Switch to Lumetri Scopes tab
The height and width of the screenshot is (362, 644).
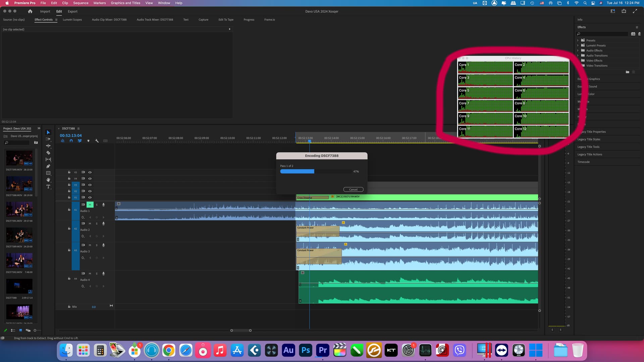[x=72, y=20]
